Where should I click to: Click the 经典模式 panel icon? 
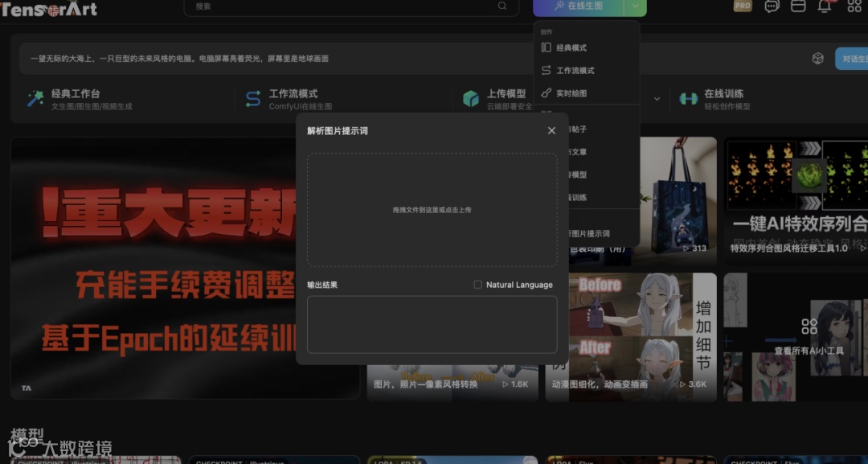(x=546, y=47)
